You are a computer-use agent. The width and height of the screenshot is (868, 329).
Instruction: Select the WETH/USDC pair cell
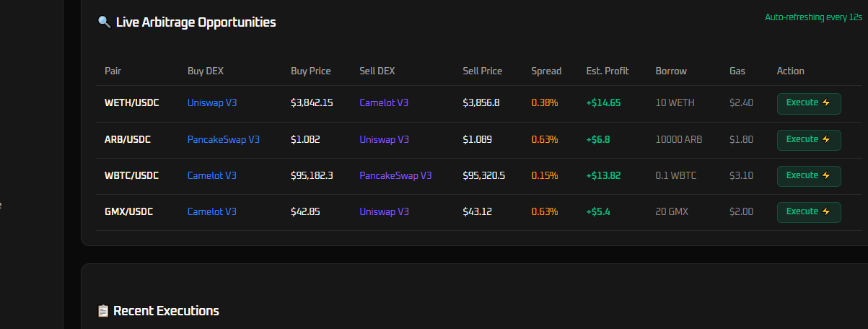coord(132,102)
